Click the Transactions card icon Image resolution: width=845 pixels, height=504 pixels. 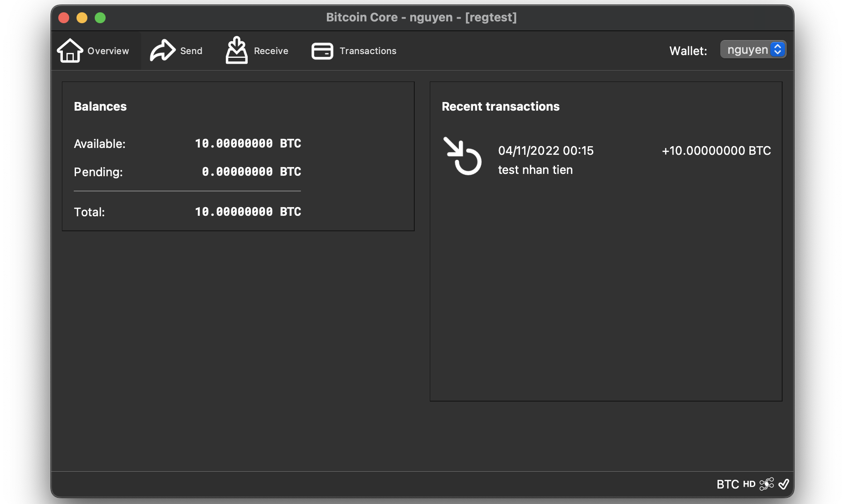322,51
